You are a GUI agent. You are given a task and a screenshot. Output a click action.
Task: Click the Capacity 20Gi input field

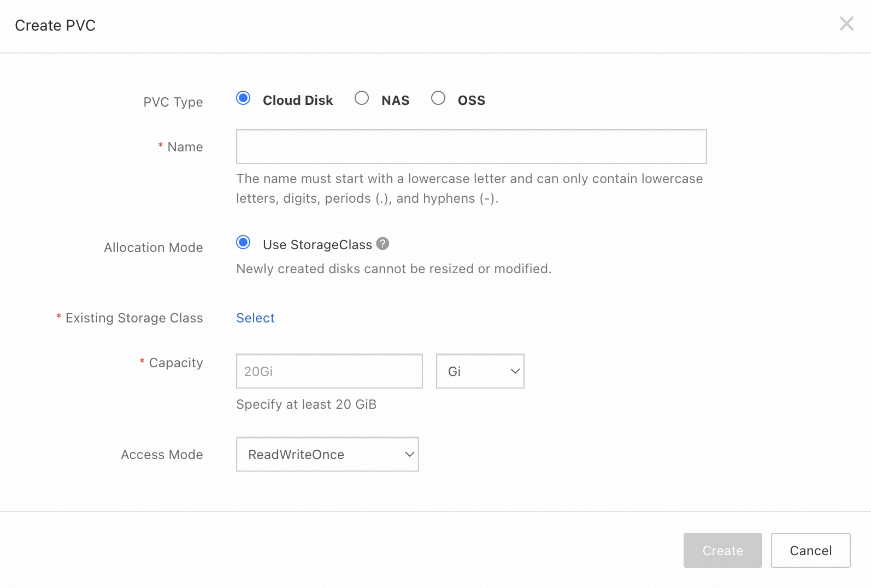click(x=329, y=371)
